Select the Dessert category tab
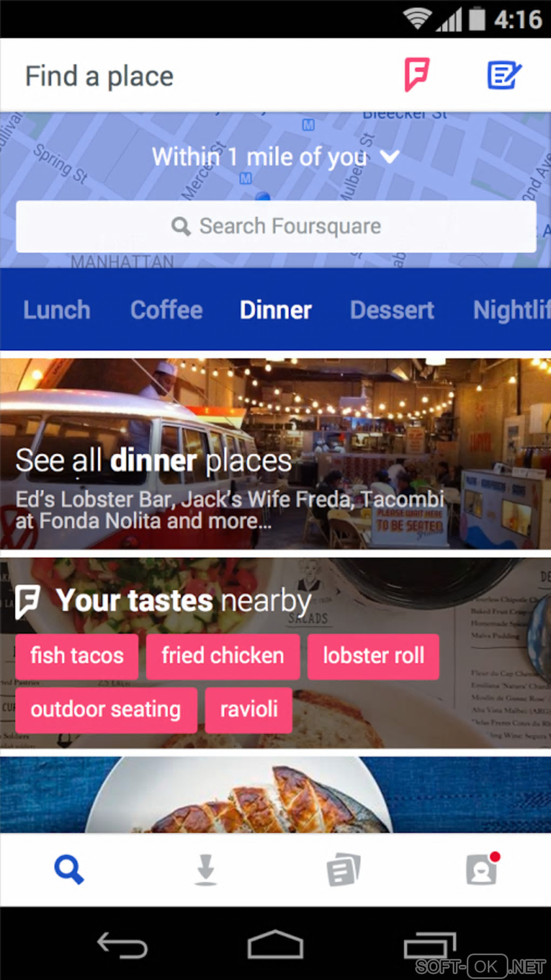This screenshot has width=551, height=980. pos(392,310)
